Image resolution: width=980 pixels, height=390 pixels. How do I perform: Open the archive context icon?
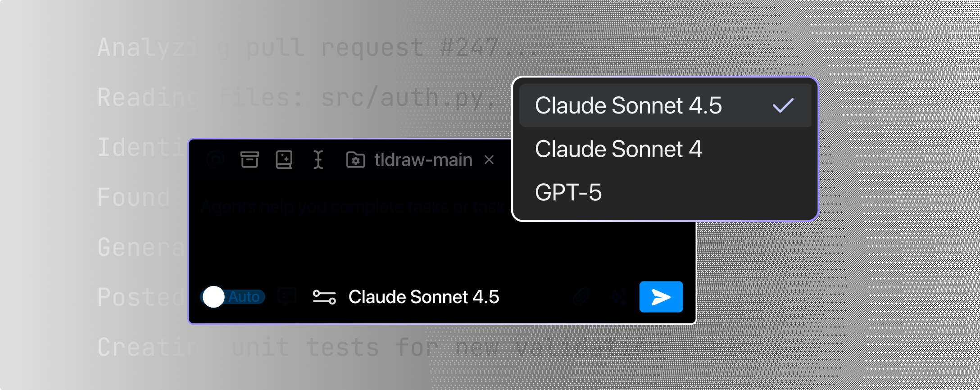click(250, 160)
